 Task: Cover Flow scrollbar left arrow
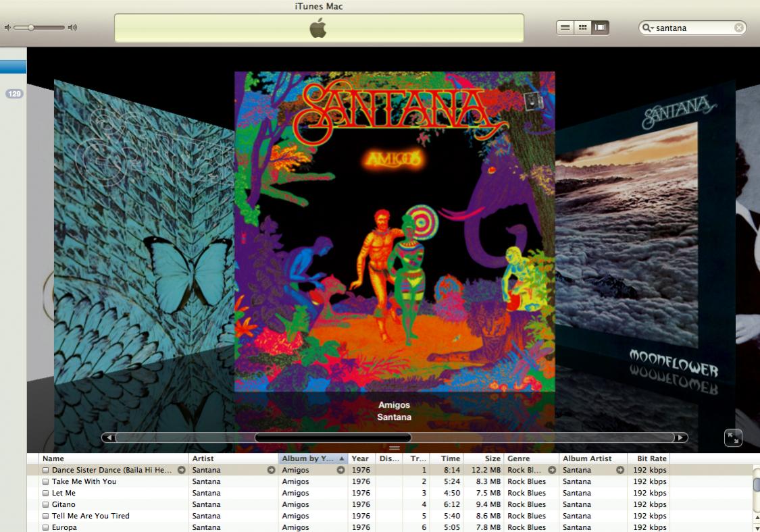pos(109,437)
